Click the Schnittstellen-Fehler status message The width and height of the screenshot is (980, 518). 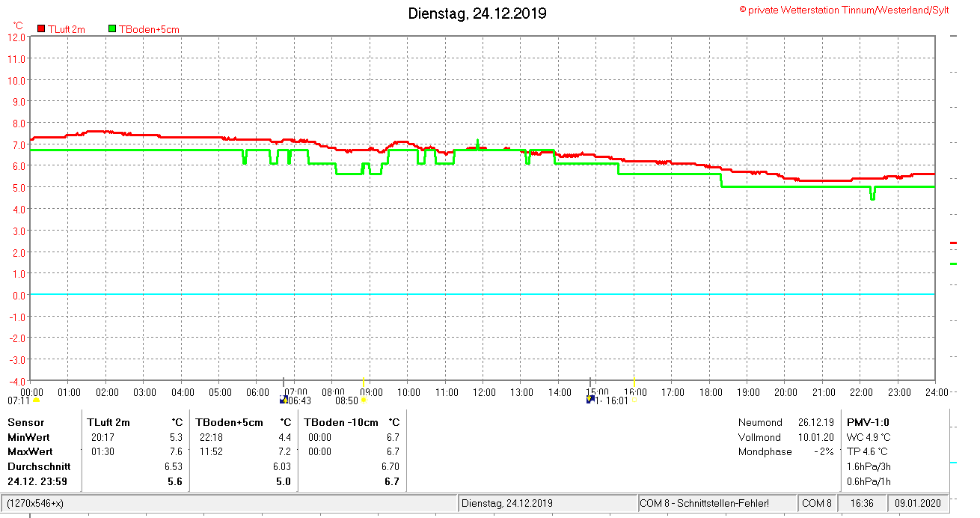pos(704,503)
